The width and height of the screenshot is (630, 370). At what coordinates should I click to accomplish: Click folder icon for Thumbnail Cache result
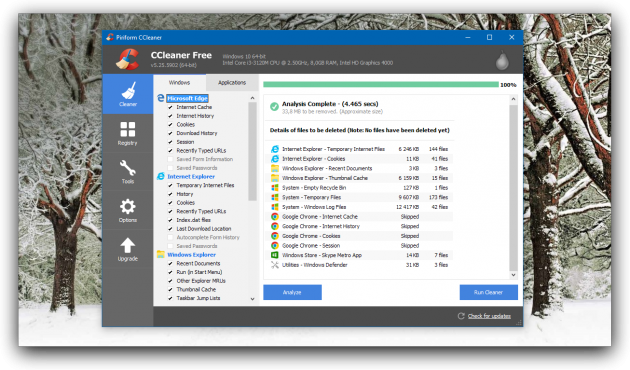point(275,178)
